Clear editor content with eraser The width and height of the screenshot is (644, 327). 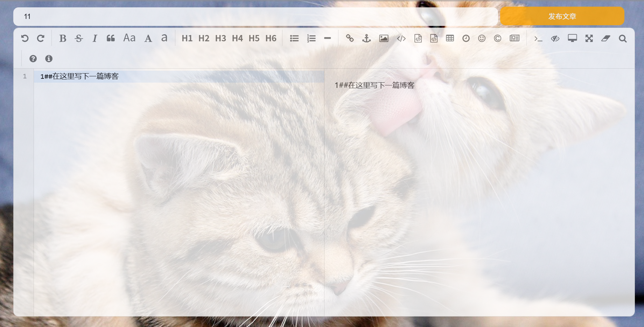pos(606,38)
